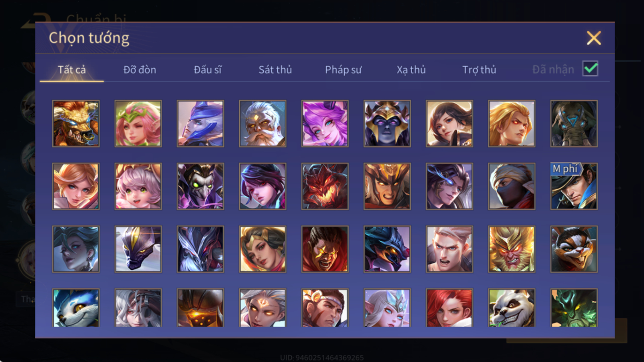
Task: Choose the golden monkey king hero
Action: [512, 249]
